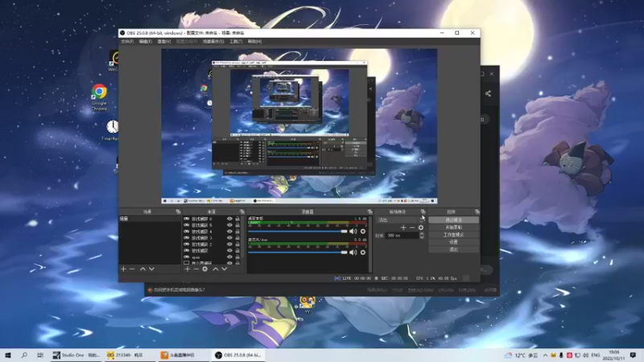Open source properties with the gear icon
This screenshot has height=362, width=644.
coord(205,269)
